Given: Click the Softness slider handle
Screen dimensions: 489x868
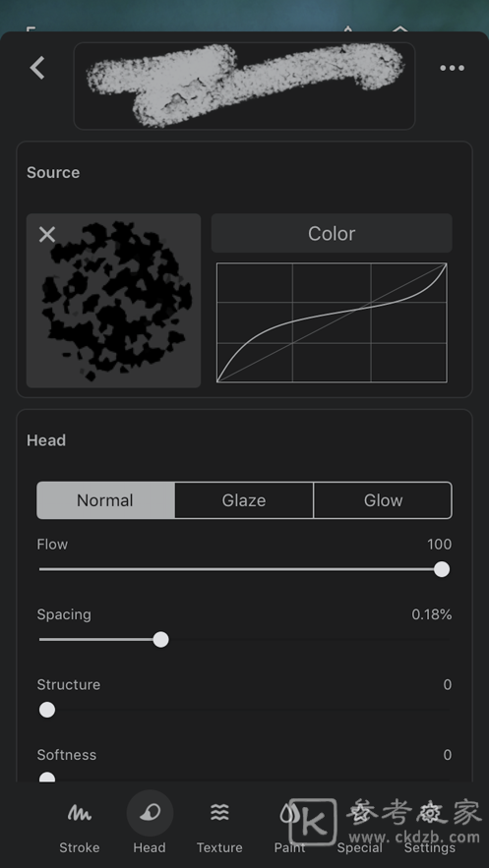Looking at the screenshot, I should [x=47, y=778].
